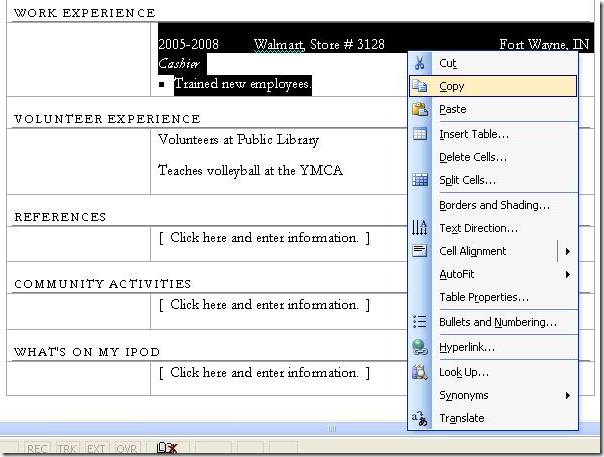Open Borders and Shading… dialog entry

point(493,205)
